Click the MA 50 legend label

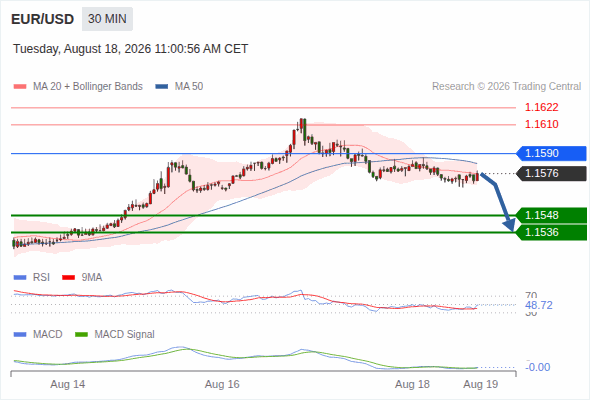[189, 87]
